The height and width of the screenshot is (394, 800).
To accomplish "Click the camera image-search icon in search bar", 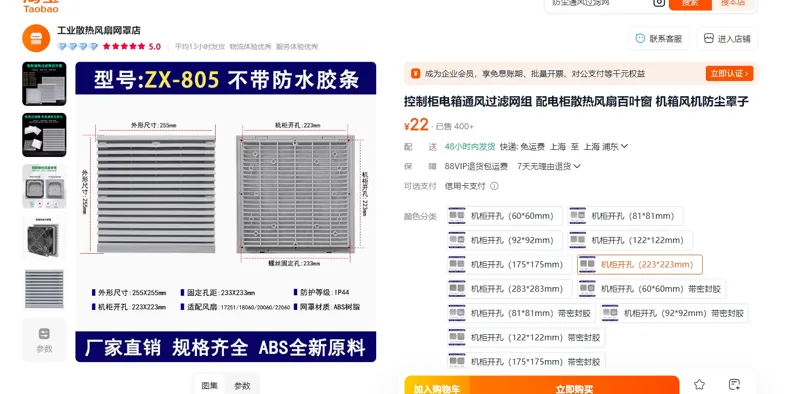I will pyautogui.click(x=659, y=3).
